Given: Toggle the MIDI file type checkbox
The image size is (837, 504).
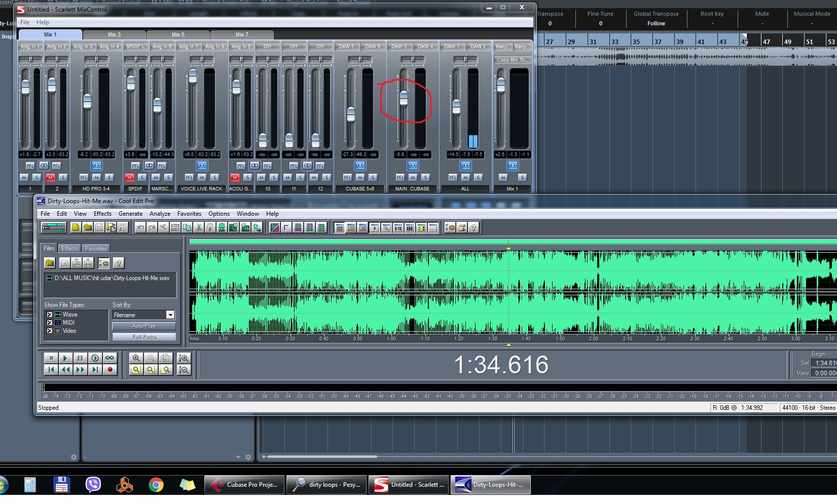Looking at the screenshot, I should pyautogui.click(x=50, y=323).
